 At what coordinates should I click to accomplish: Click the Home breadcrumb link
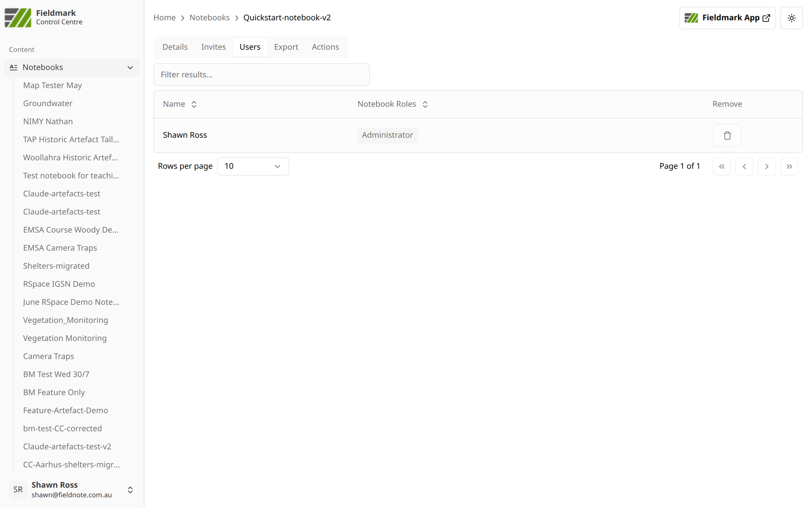(164, 17)
